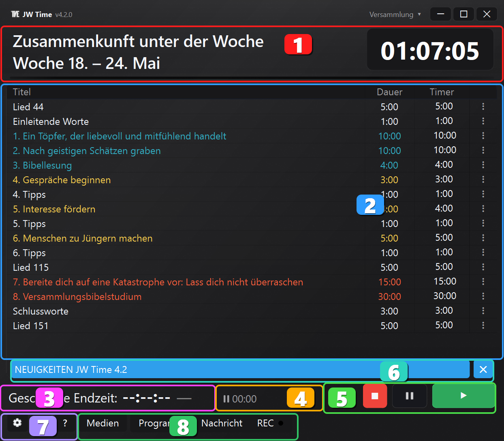
Task: Select the Schlussworte item
Action: (41, 311)
